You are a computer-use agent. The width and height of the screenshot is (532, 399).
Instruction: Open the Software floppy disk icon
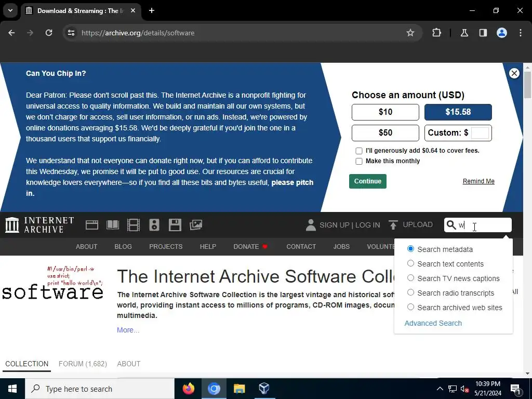click(175, 225)
